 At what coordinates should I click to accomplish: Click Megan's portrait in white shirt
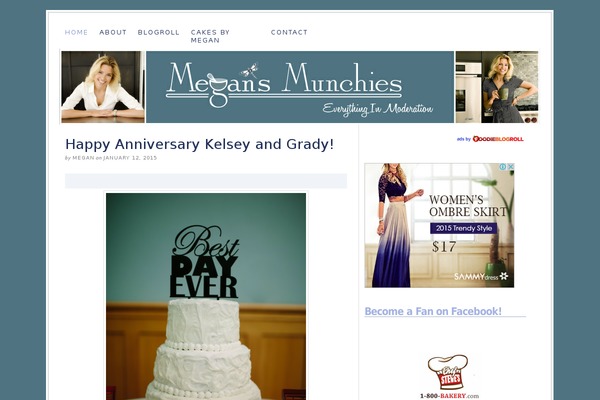click(x=103, y=87)
